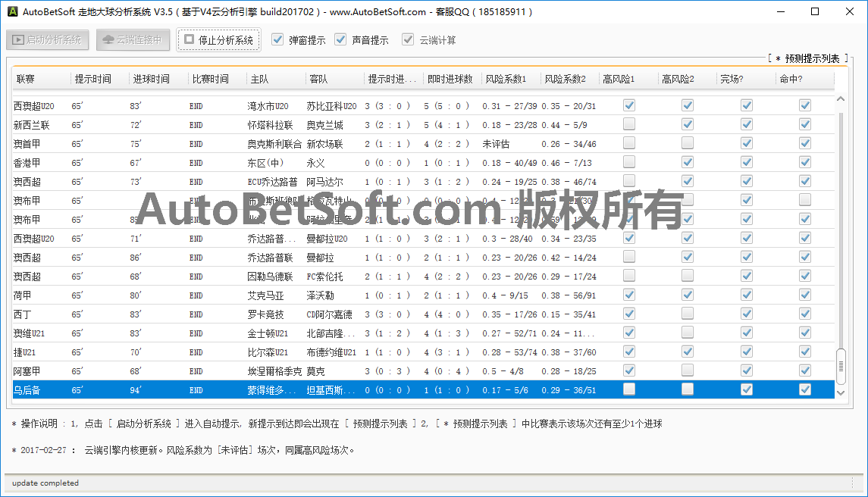This screenshot has height=497, width=868.
Task: Toggle 高风险2 checkbox in 金士顿U21 row
Action: pyautogui.click(x=688, y=333)
